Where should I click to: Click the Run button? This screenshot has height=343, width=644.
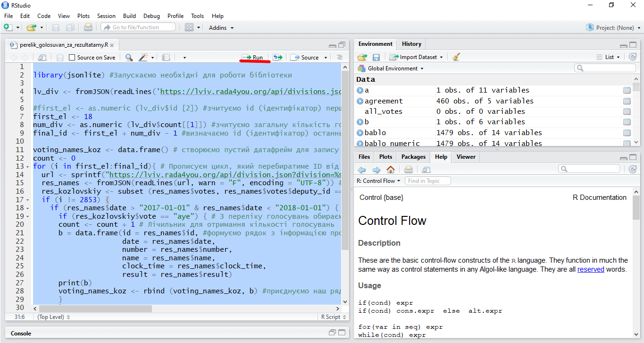(x=252, y=57)
